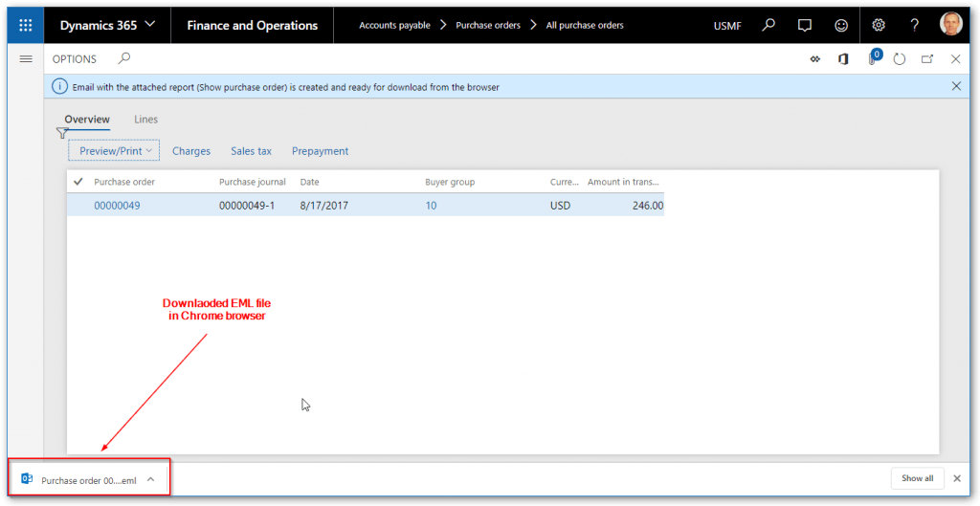Click the Power Apps icon
The image size is (980, 506).
[815, 59]
